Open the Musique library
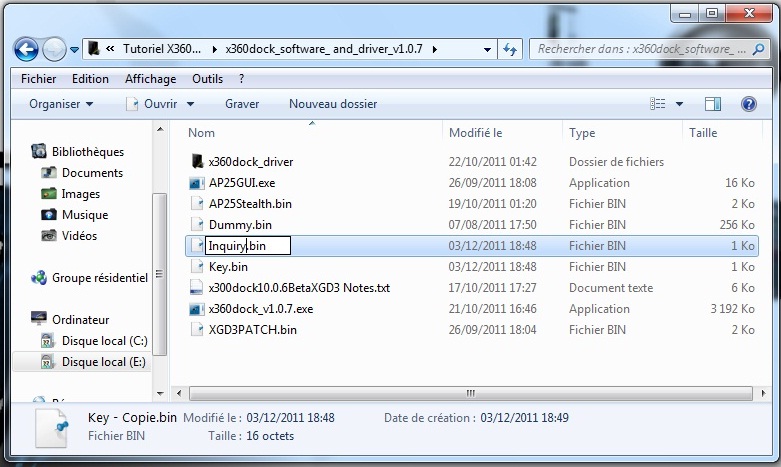781x467 pixels. point(84,215)
